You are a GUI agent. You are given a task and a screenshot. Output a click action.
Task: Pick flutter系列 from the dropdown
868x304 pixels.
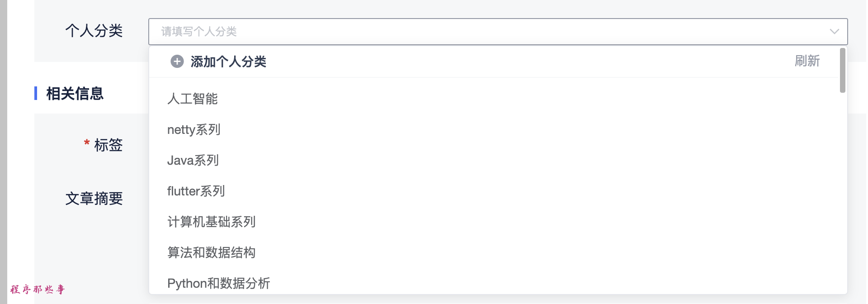click(x=196, y=191)
